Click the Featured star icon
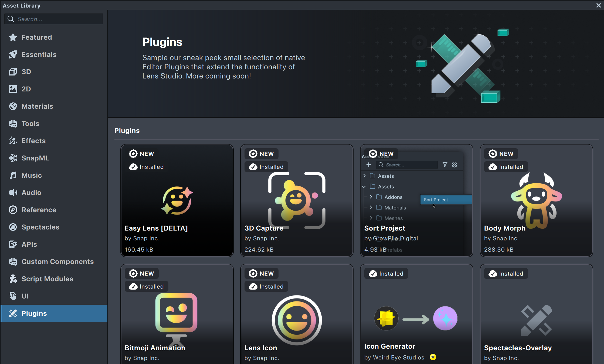 13,37
